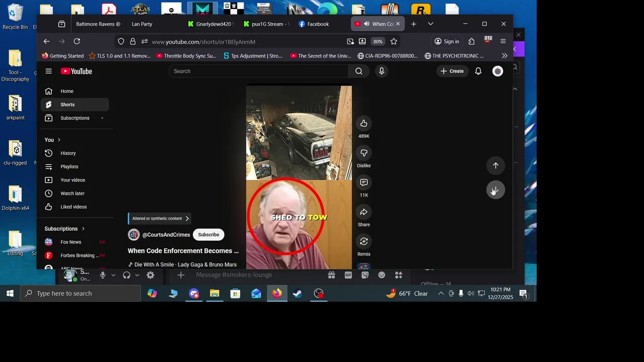Open the 'Throttle Body Sync Su...' bookmark

(186, 56)
